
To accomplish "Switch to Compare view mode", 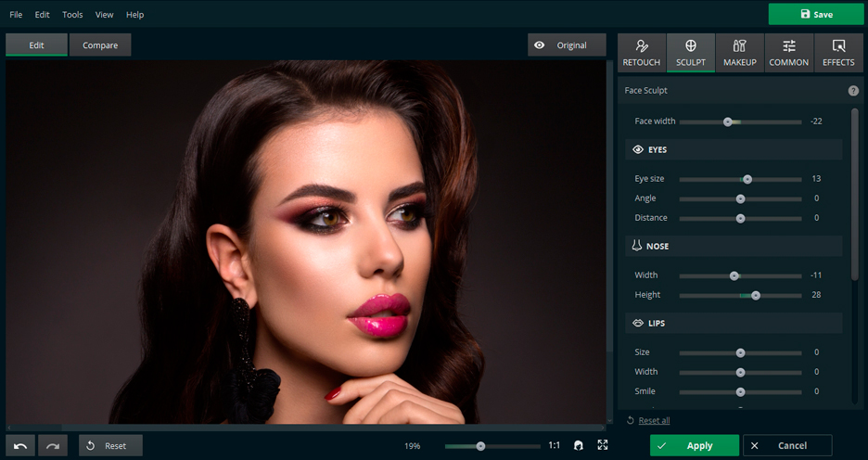I will point(100,45).
